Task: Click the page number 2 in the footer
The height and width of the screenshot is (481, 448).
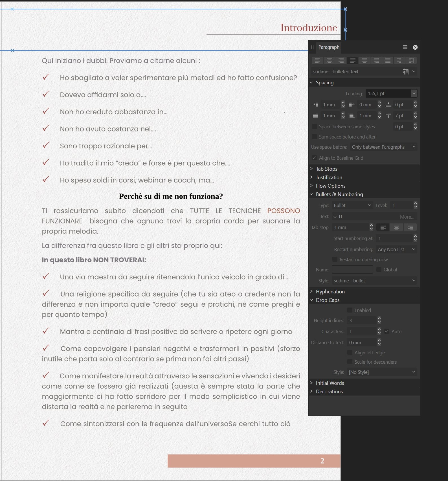Action: (322, 461)
